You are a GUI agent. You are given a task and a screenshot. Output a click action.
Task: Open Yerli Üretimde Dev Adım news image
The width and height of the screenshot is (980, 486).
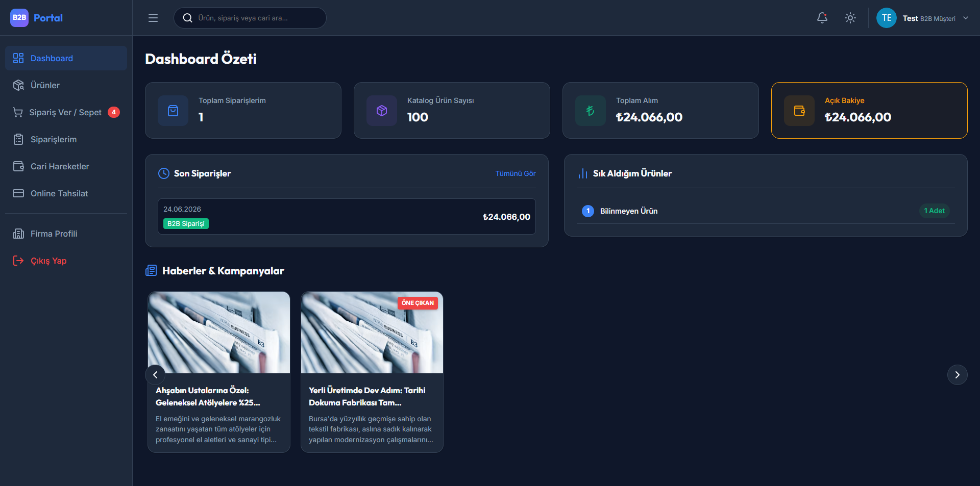pos(372,332)
